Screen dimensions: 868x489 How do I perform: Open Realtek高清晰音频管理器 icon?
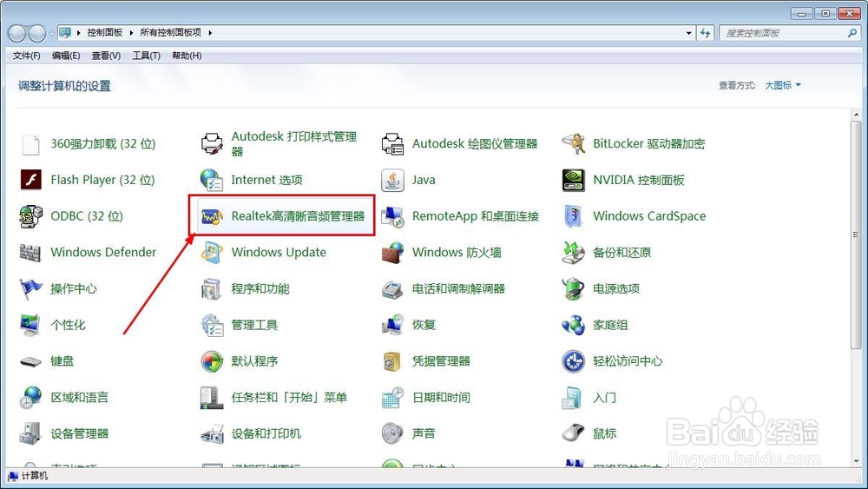[212, 216]
